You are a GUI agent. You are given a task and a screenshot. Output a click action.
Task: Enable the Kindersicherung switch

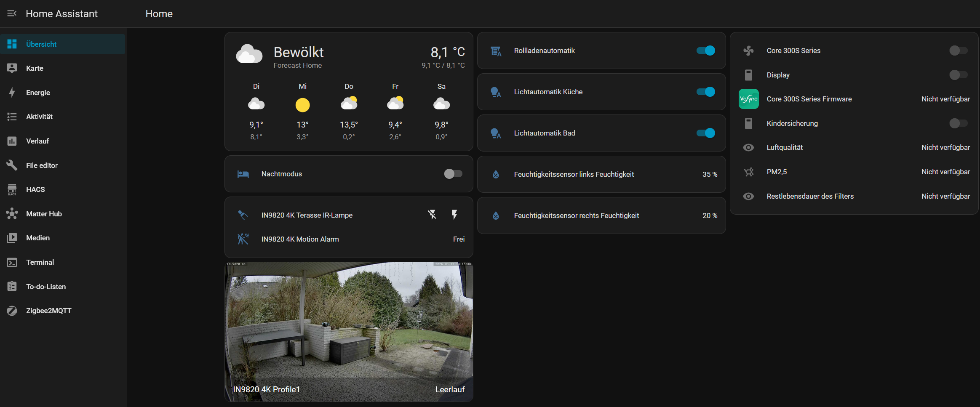tap(959, 123)
